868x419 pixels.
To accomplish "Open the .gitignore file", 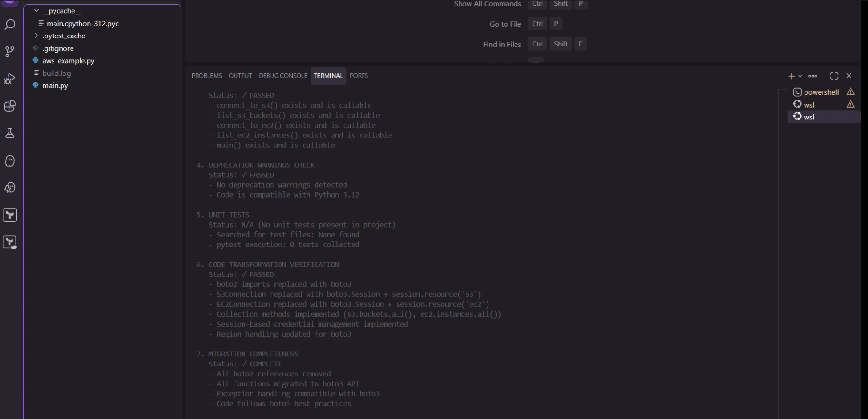I will coord(58,48).
